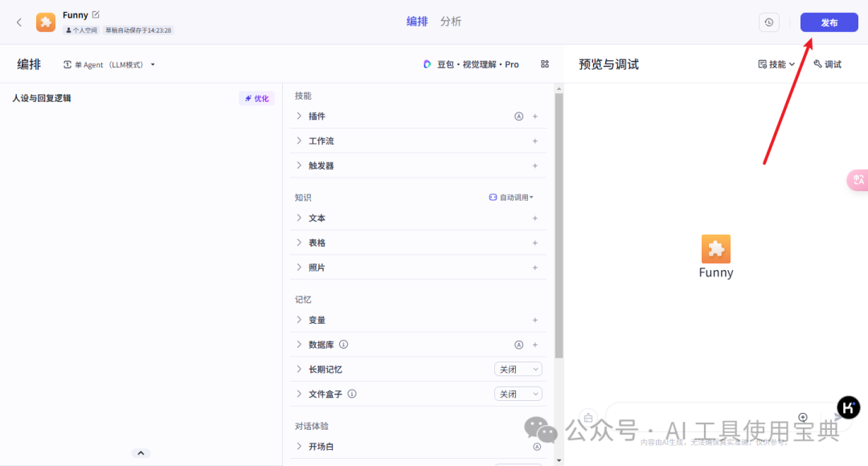The width and height of the screenshot is (868, 466).
Task: Click the Funny bot avatar in header
Action: tap(46, 22)
